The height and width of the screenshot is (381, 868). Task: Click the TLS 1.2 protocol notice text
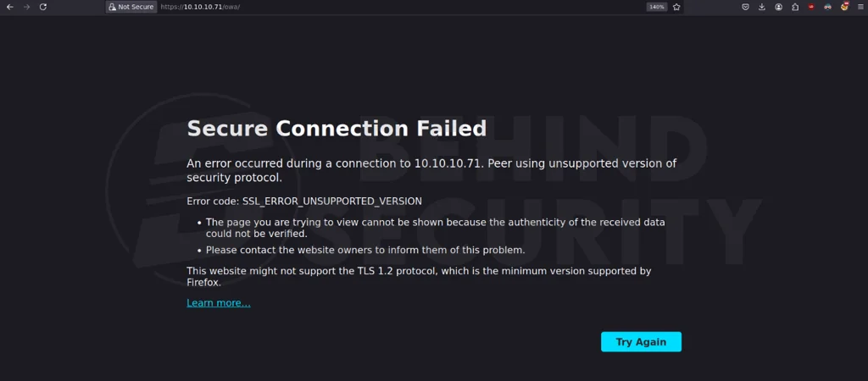[x=419, y=277]
